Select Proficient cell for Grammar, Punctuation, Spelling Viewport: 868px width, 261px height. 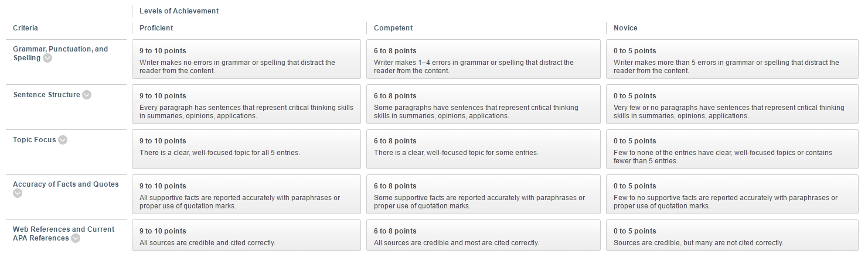point(246,59)
